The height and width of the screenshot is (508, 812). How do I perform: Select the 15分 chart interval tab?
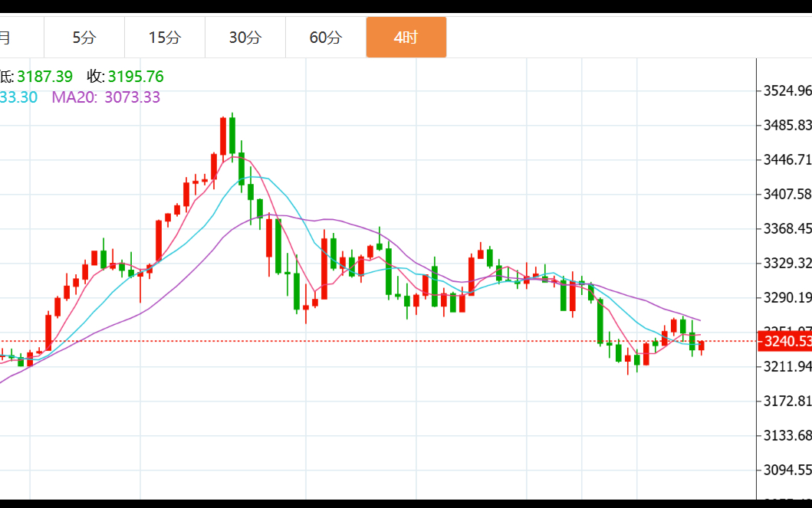point(165,38)
